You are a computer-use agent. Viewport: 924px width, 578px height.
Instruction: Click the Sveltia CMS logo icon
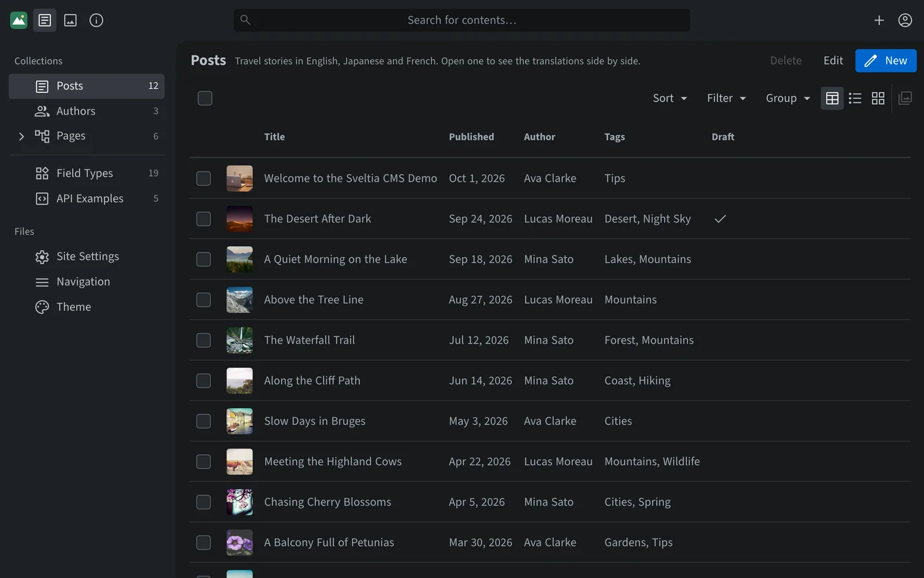click(x=19, y=20)
